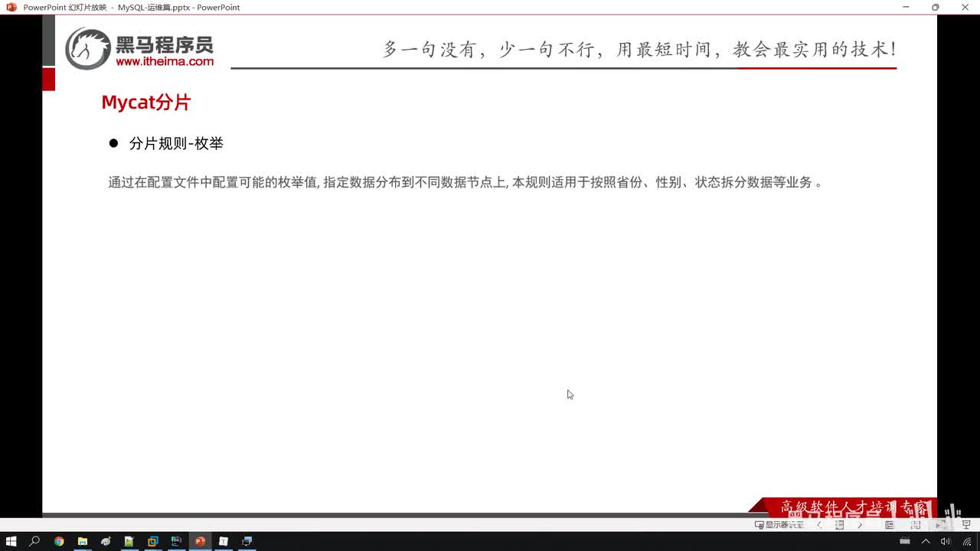Image resolution: width=980 pixels, height=551 pixels.
Task: Switch to PowerPoint in taskbar
Action: [200, 541]
